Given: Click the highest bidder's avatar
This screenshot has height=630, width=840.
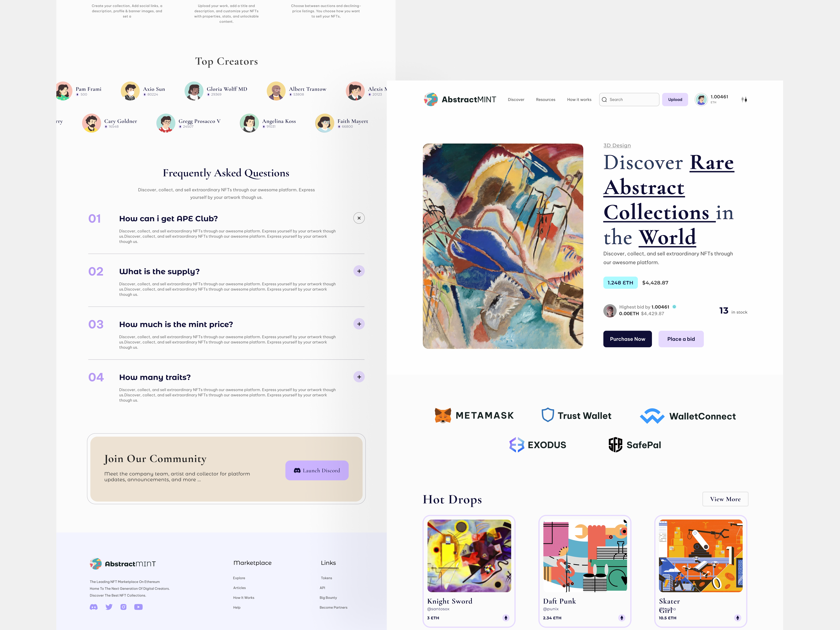Looking at the screenshot, I should coord(610,311).
